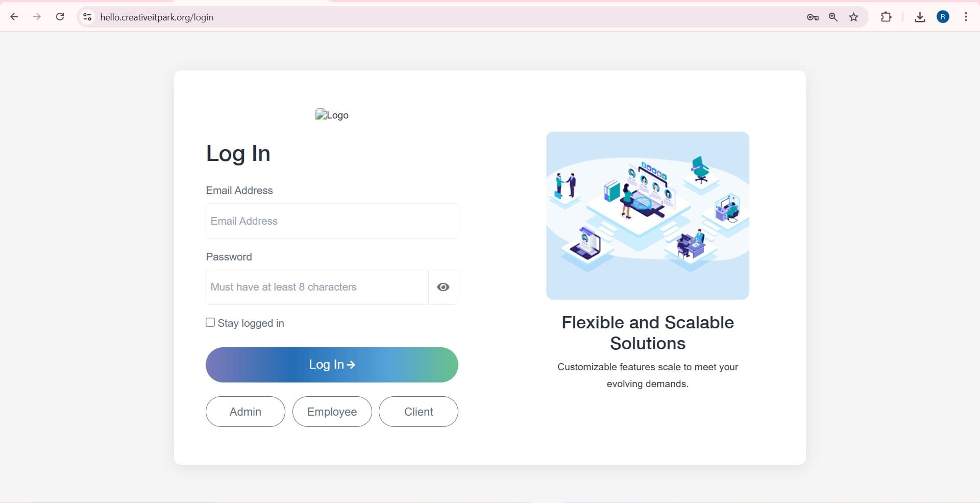The image size is (980, 503).
Task: Select the Client role button
Action: [x=419, y=412]
